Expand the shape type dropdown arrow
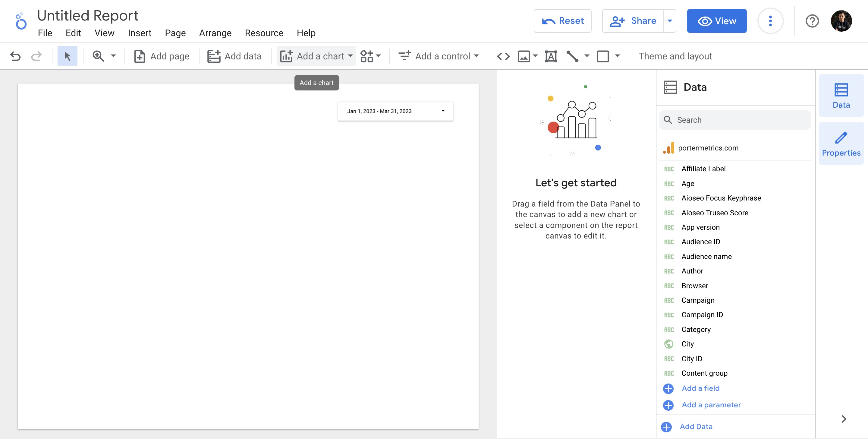 [x=617, y=56]
